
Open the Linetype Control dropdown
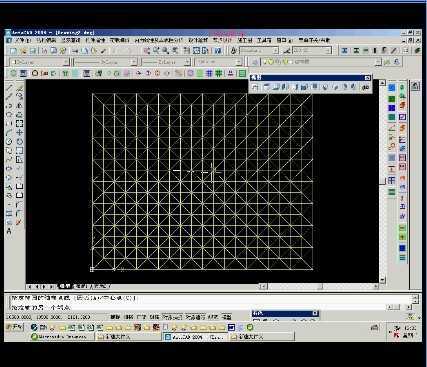(105, 62)
